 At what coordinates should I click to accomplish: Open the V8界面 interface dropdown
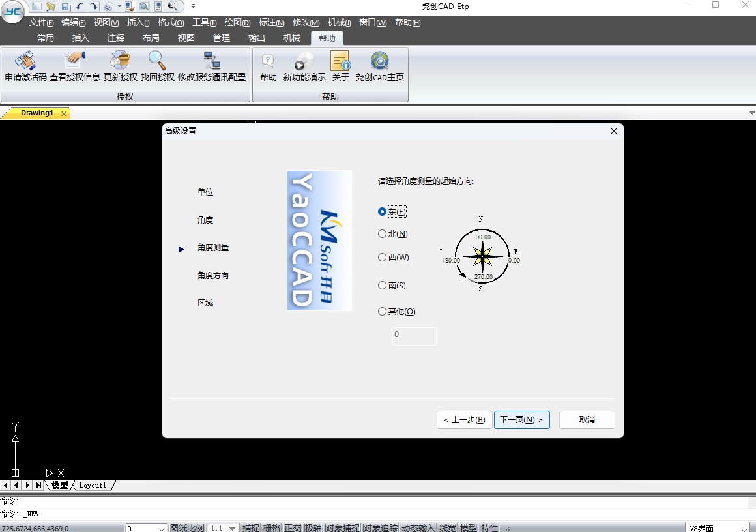pos(717,528)
